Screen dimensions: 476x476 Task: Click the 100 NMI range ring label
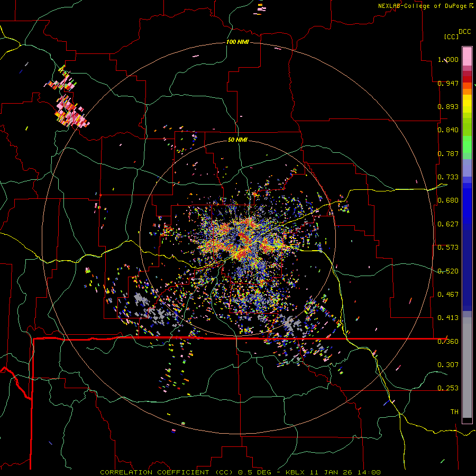click(237, 42)
